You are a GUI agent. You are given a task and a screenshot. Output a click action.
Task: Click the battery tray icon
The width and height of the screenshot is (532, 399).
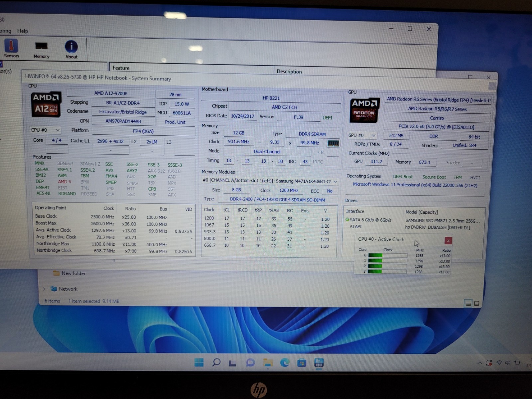(x=517, y=362)
